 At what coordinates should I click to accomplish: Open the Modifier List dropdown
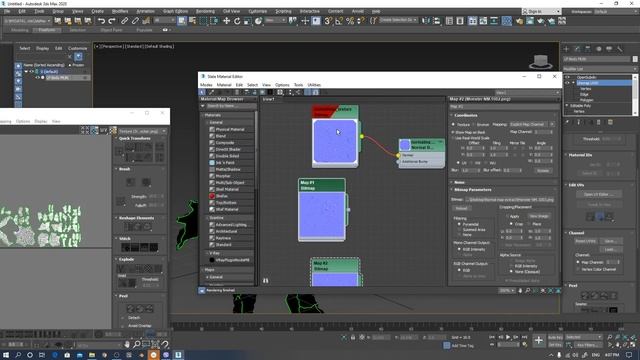click(x=600, y=69)
